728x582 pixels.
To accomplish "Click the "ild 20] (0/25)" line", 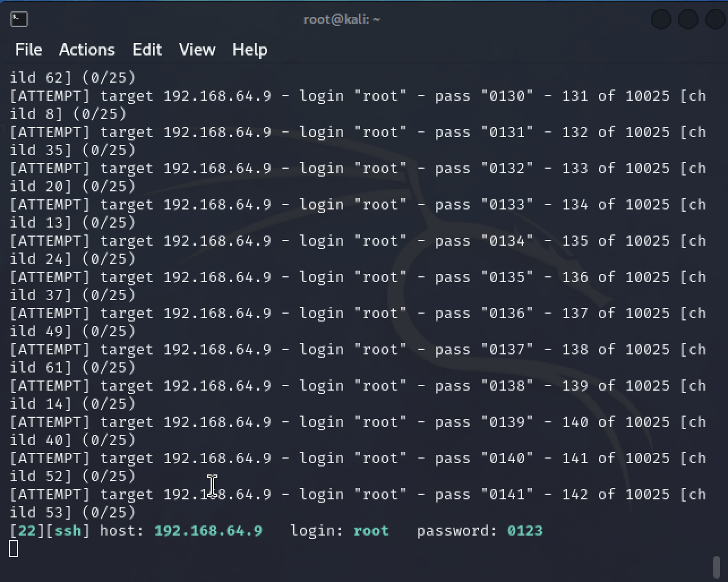I will click(x=73, y=186).
